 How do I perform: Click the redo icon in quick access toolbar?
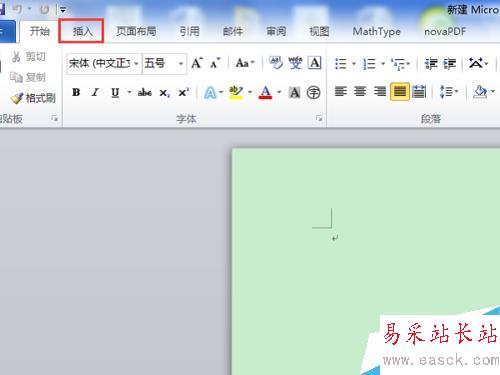pos(44,10)
